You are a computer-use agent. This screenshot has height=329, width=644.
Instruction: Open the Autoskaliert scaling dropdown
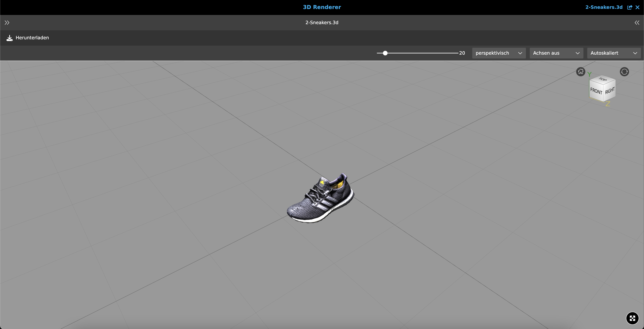[614, 53]
